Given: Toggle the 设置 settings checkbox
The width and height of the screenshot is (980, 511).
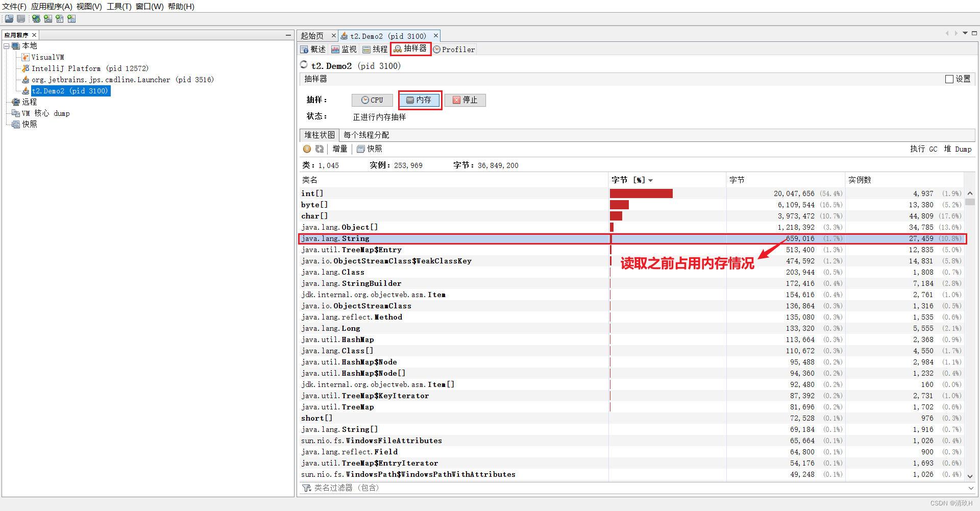Looking at the screenshot, I should (949, 79).
